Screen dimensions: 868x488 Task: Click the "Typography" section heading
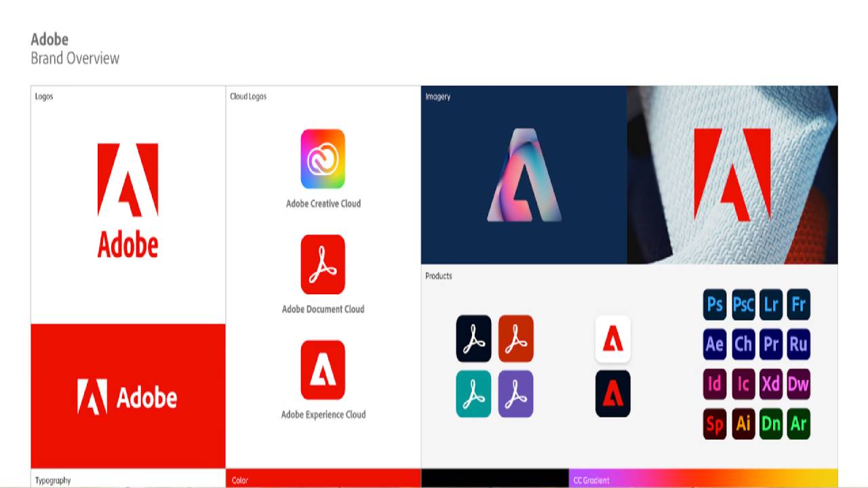(53, 481)
